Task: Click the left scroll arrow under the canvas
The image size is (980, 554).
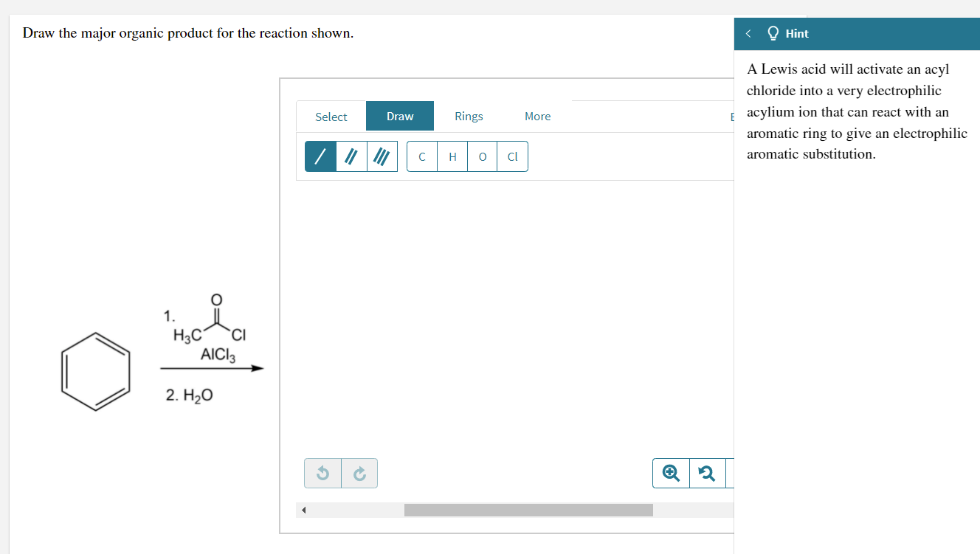Action: [x=303, y=509]
